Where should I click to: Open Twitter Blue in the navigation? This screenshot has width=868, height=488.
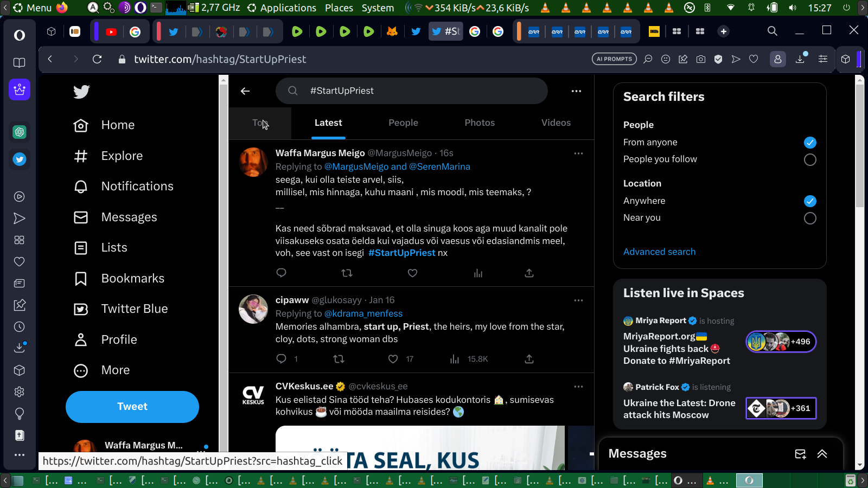click(x=120, y=309)
